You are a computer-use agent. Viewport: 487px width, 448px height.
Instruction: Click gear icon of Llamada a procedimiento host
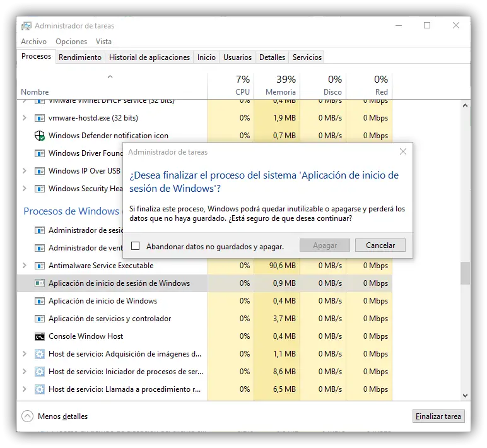[40, 389]
